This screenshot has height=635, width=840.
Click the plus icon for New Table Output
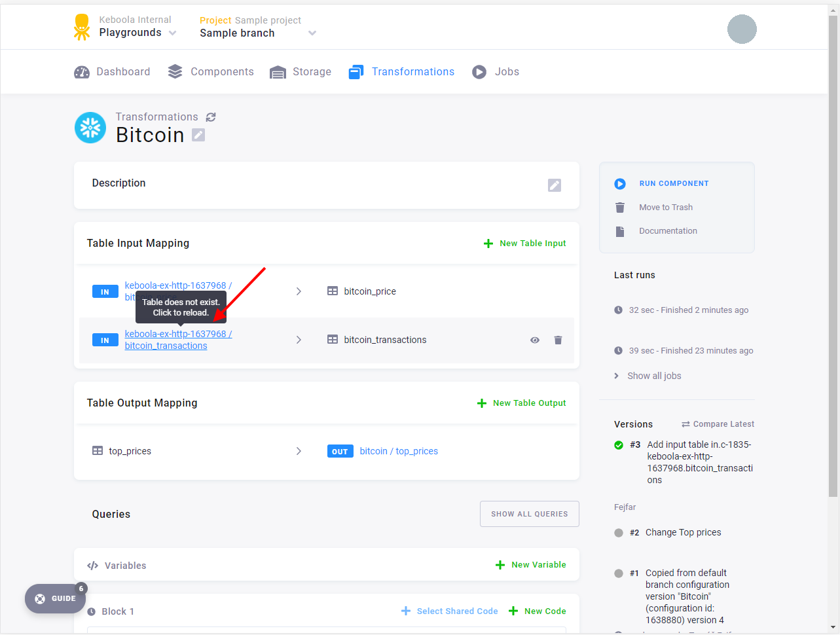tap(482, 403)
